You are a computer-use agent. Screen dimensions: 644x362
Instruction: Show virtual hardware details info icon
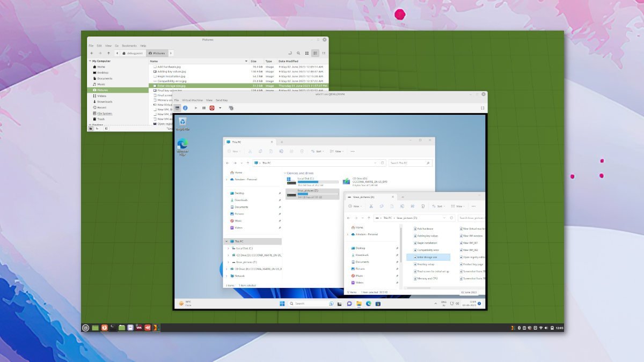click(185, 108)
